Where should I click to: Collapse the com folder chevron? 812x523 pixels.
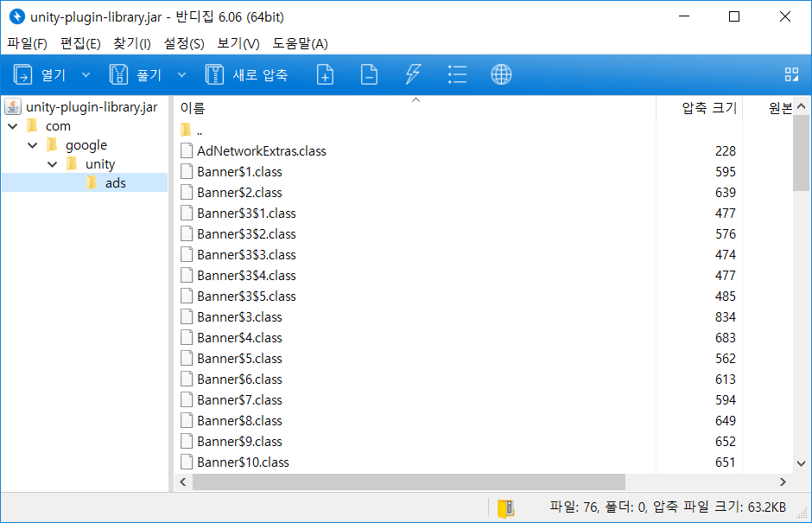(13, 126)
